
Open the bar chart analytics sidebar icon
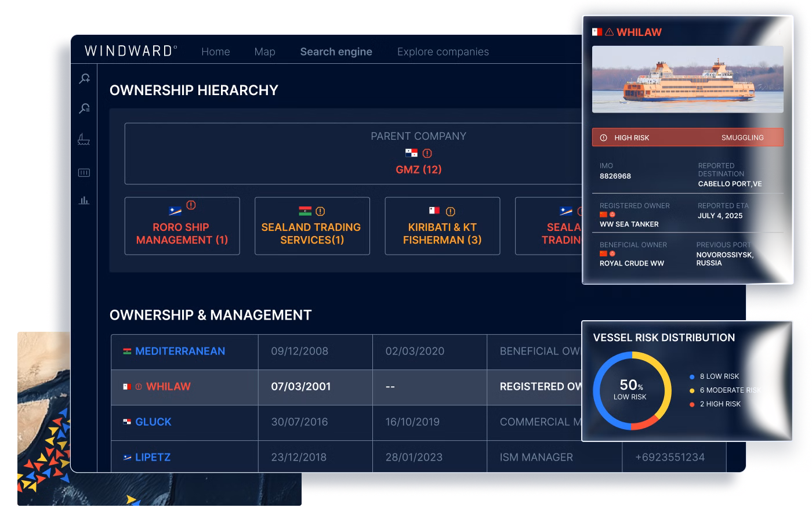point(84,200)
